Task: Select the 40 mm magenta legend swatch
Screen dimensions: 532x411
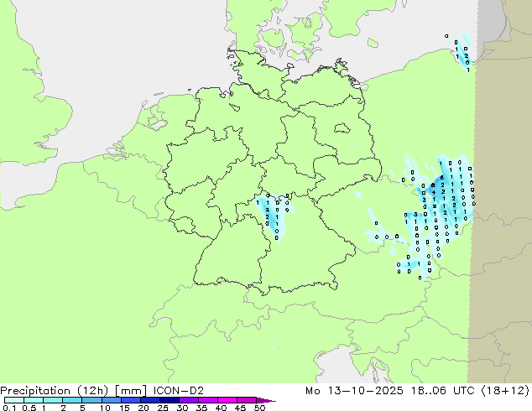Action: [x=227, y=400]
